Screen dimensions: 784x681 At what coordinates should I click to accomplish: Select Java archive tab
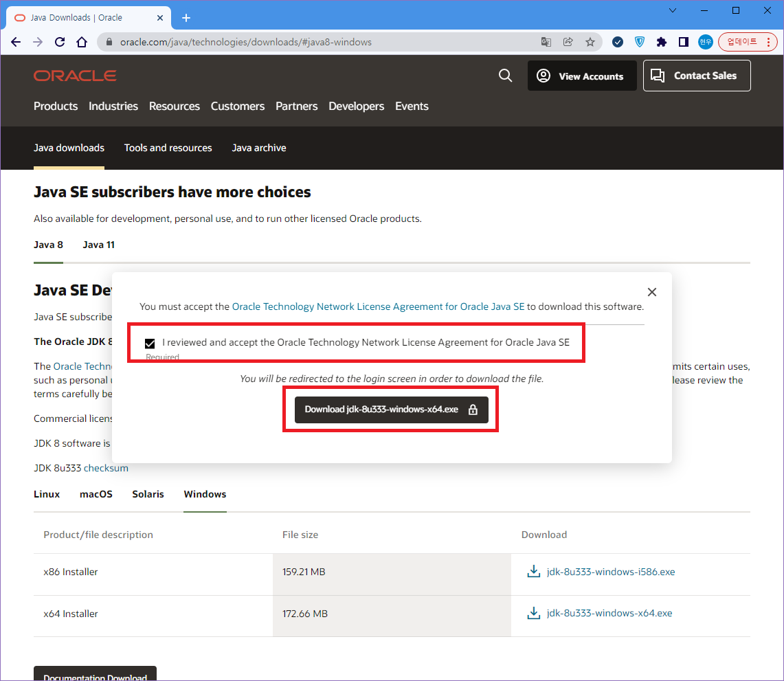258,148
